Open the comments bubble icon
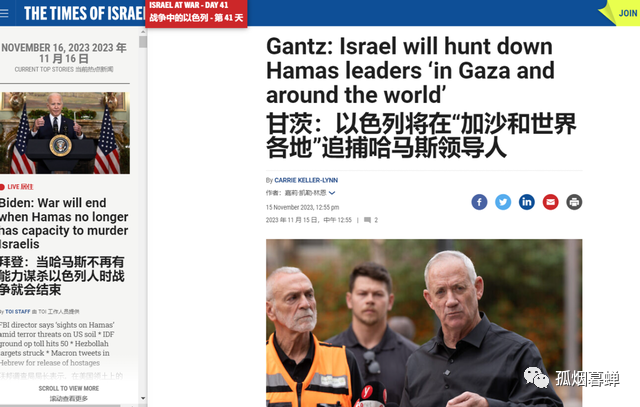 click(367, 220)
